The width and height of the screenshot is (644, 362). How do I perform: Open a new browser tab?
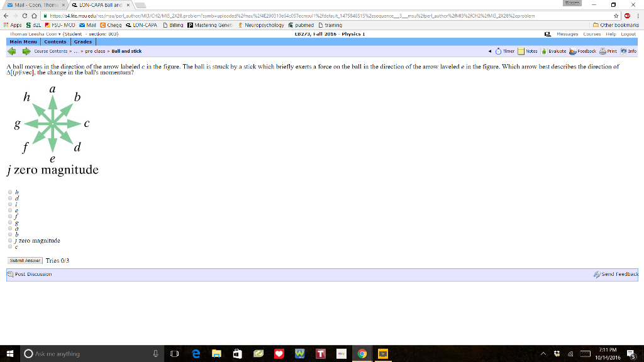(x=140, y=5)
